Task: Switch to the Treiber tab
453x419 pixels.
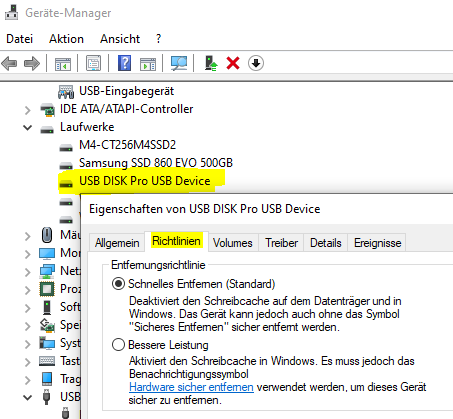Action: click(281, 243)
